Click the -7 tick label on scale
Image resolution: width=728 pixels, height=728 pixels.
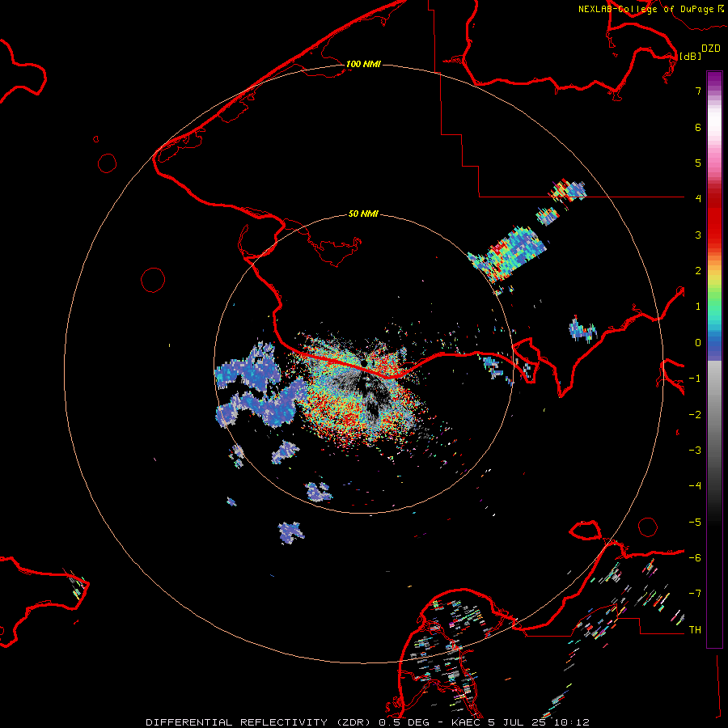(x=695, y=594)
